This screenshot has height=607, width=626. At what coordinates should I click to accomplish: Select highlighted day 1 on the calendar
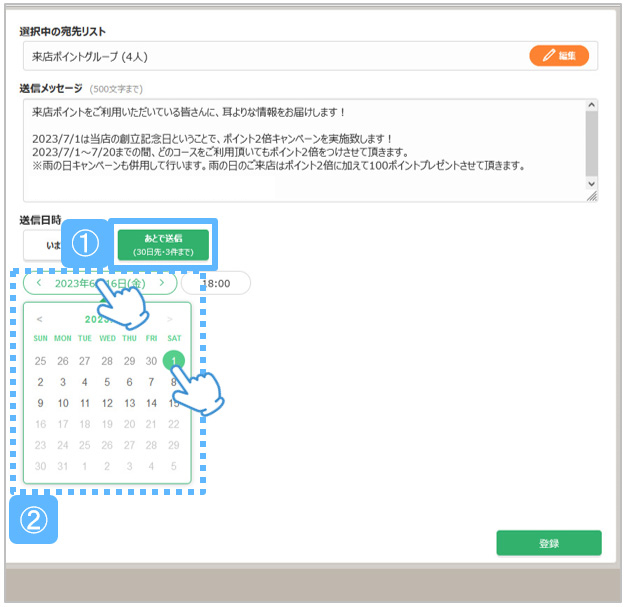pos(174,361)
